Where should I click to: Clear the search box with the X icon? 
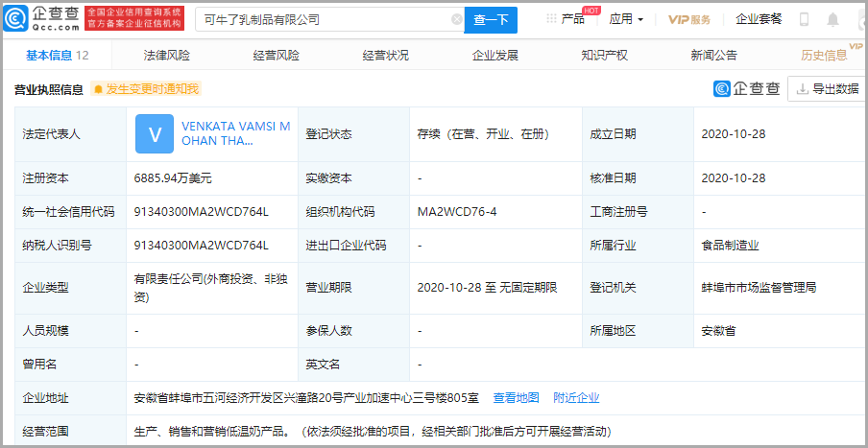456,19
